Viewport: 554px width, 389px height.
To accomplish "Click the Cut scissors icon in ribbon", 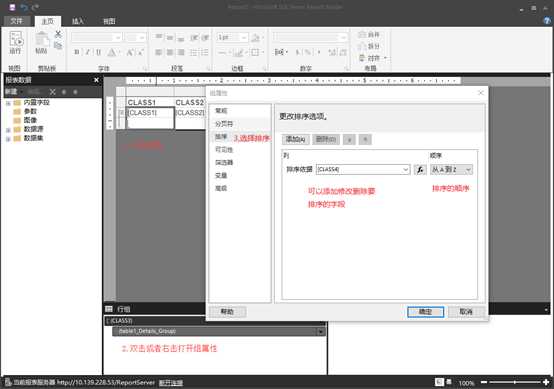I will (58, 34).
